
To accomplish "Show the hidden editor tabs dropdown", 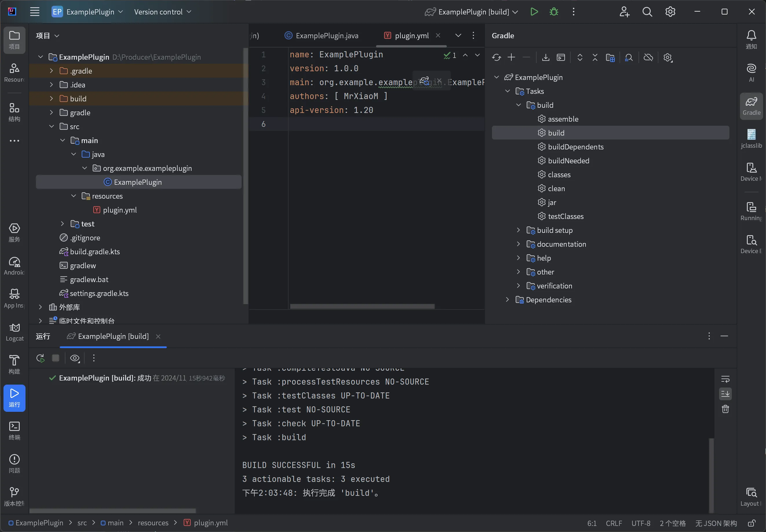I will [x=458, y=35].
